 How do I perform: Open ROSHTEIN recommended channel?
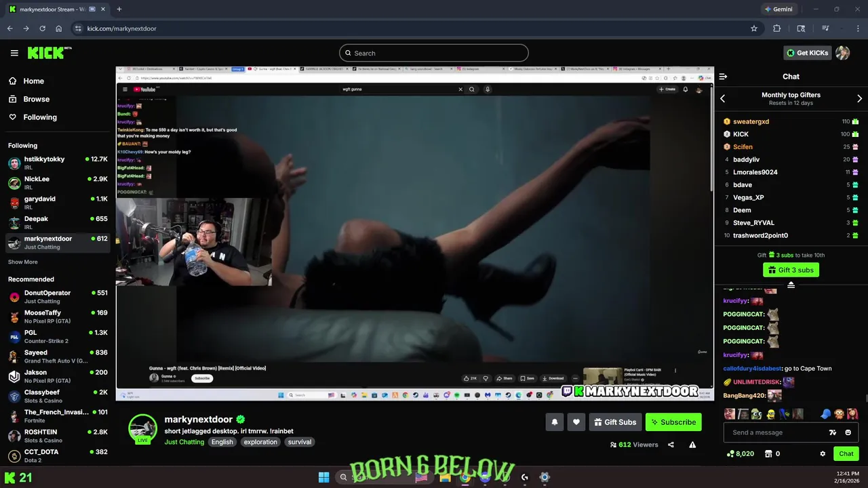(x=58, y=436)
